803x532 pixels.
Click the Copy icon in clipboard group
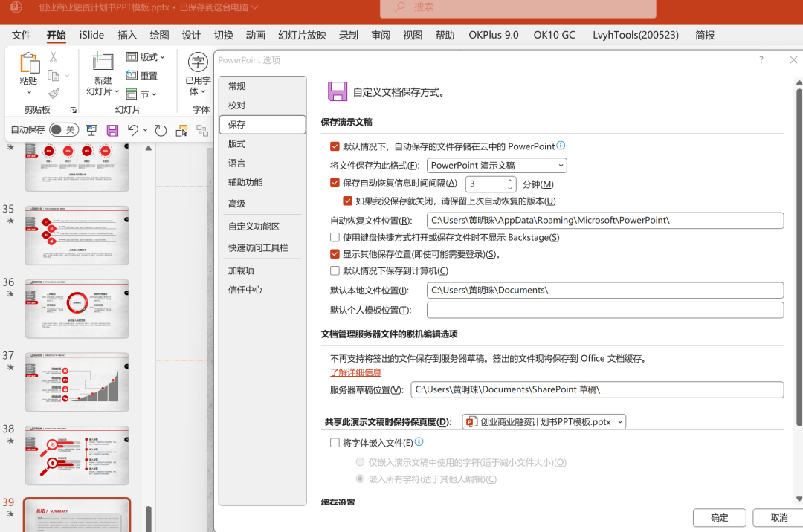(54, 76)
